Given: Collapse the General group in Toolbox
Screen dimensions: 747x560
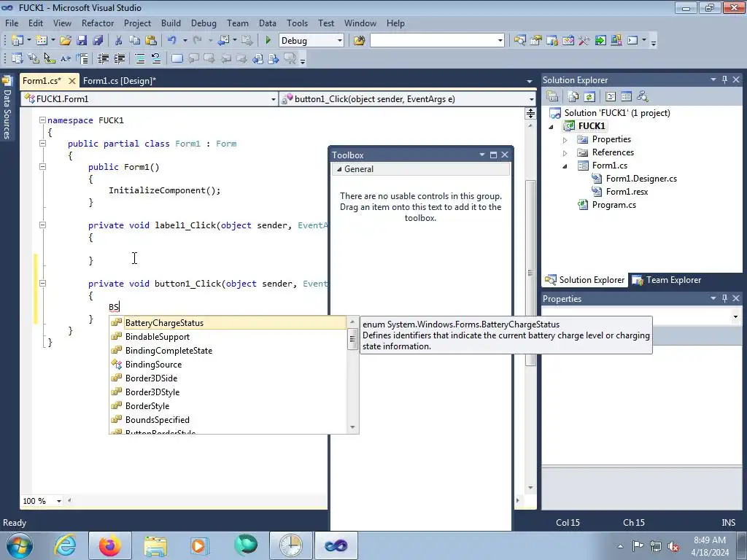Looking at the screenshot, I should [339, 169].
